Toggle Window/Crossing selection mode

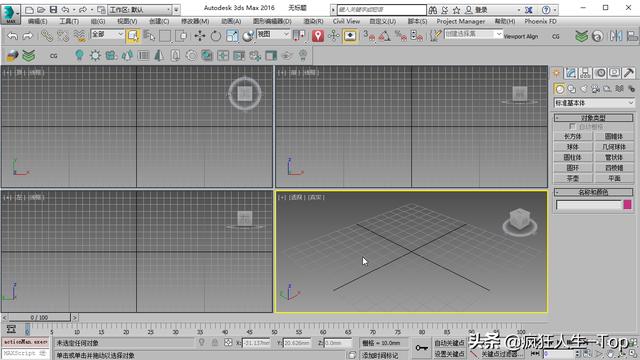click(x=181, y=36)
